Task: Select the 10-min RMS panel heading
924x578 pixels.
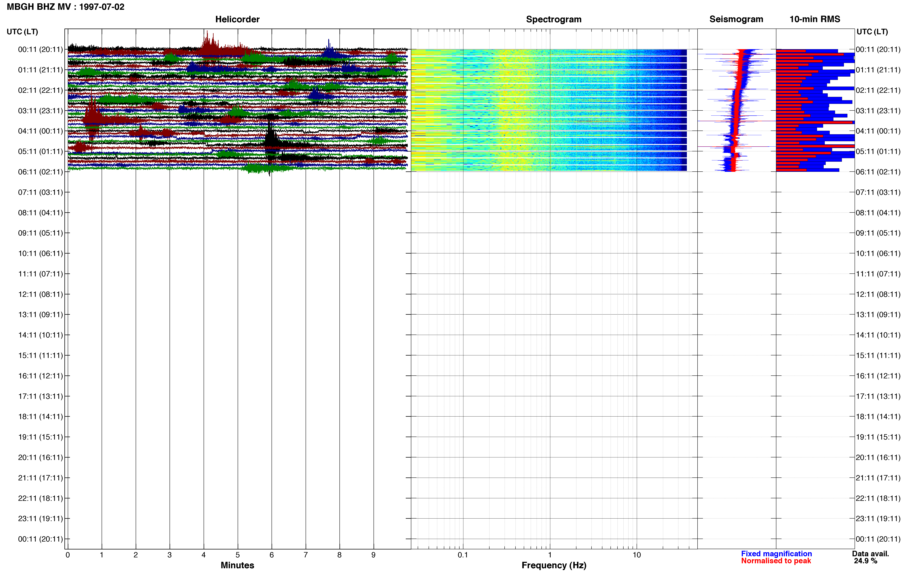Action: [x=815, y=19]
